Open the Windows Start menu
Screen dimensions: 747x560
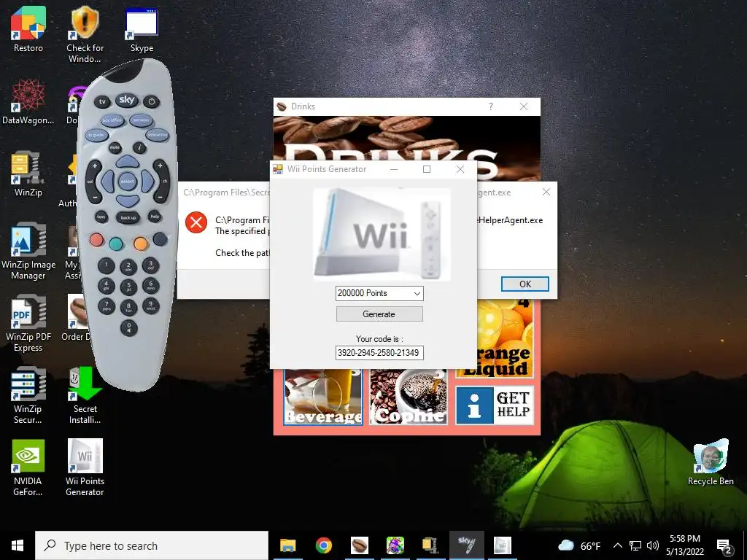(18, 545)
